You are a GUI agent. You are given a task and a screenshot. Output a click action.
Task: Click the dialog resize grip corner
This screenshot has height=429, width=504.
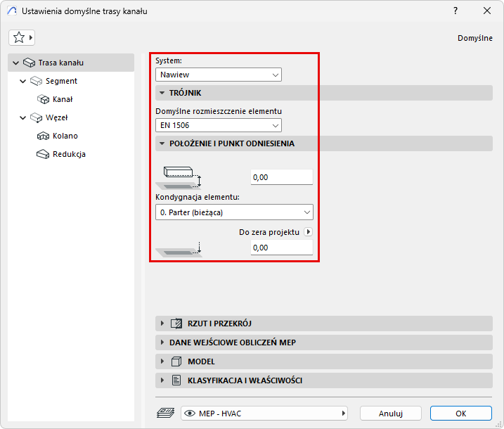pos(498,424)
